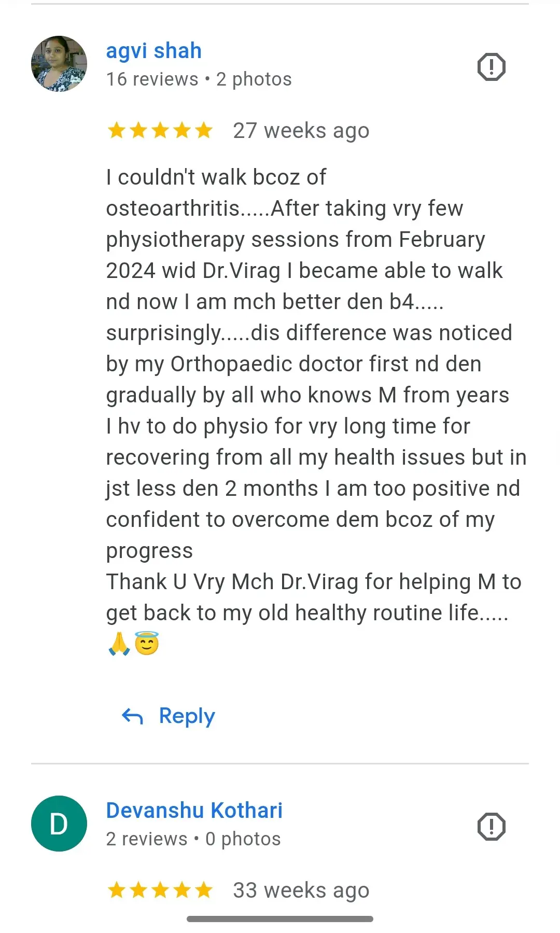
Task: Tap the folded hands emoji
Action: 119,644
